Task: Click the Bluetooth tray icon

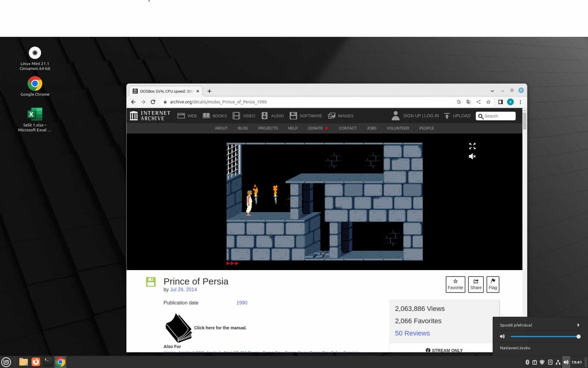Action: pyautogui.click(x=527, y=362)
